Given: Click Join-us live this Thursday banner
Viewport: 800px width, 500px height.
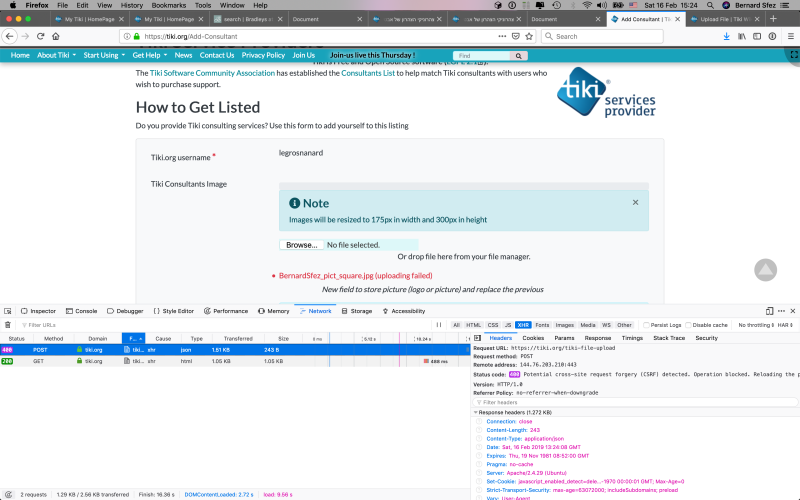Looking at the screenshot, I should pos(372,55).
